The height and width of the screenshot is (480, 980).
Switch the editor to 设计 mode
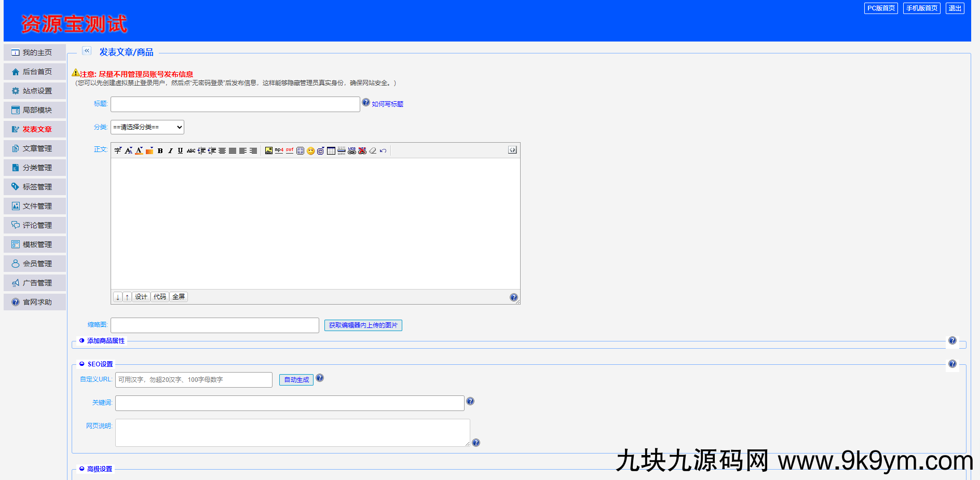(x=141, y=297)
